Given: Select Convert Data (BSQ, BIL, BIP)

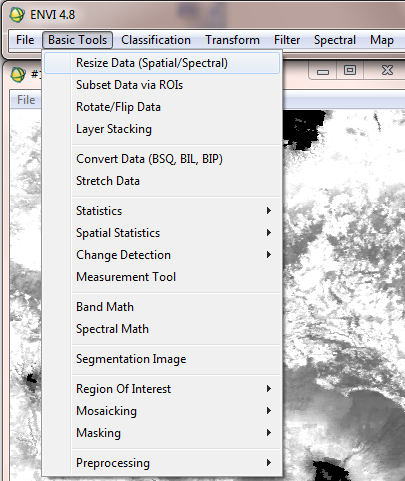Looking at the screenshot, I should coord(162,159).
